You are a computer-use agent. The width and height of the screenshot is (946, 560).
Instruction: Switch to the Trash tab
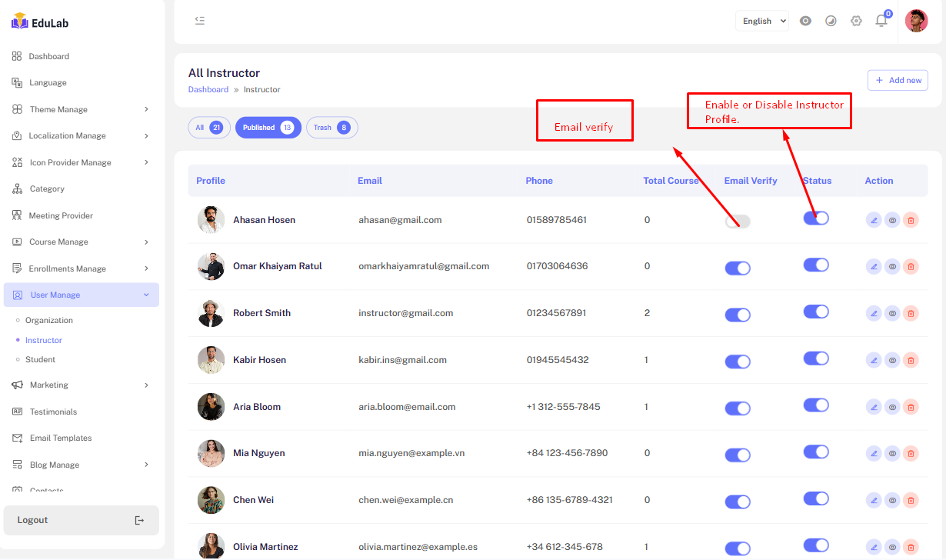point(331,128)
